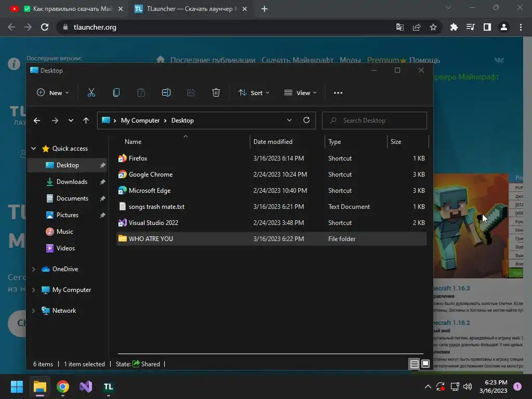Open Chrome media control icon

point(471,27)
